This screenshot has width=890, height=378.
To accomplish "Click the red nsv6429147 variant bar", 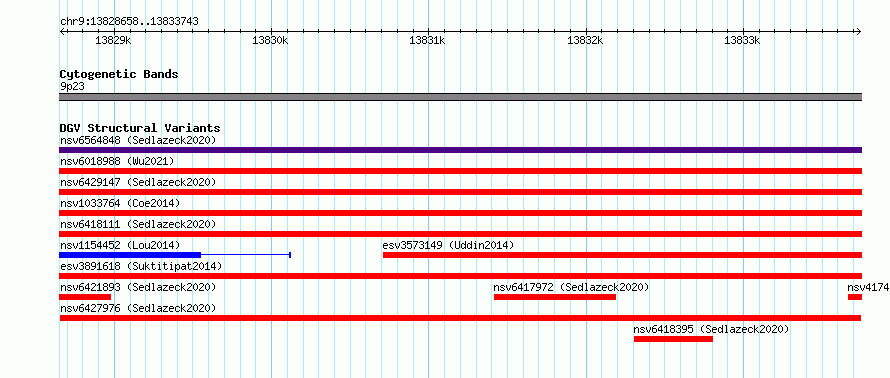I will tap(460, 192).
